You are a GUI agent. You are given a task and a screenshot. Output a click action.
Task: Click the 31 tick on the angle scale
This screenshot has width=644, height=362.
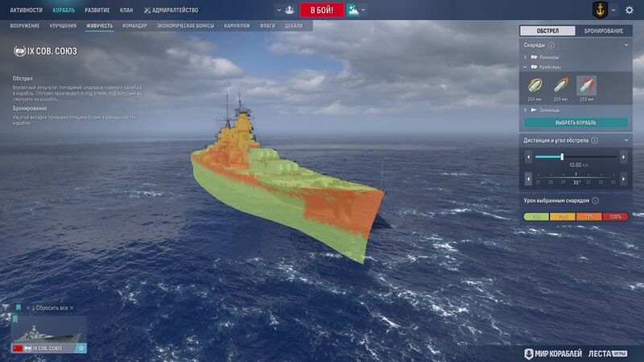click(588, 183)
